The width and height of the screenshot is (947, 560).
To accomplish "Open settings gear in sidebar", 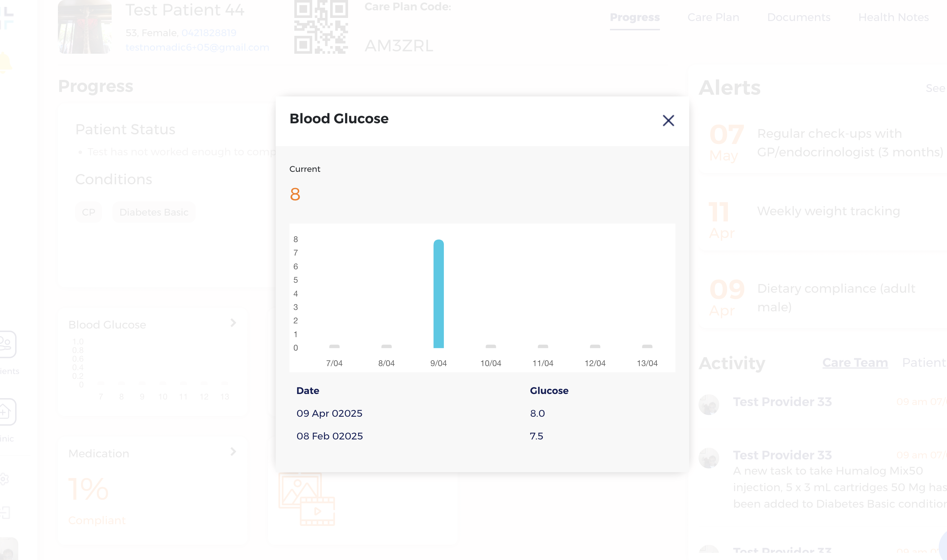I will (4, 479).
